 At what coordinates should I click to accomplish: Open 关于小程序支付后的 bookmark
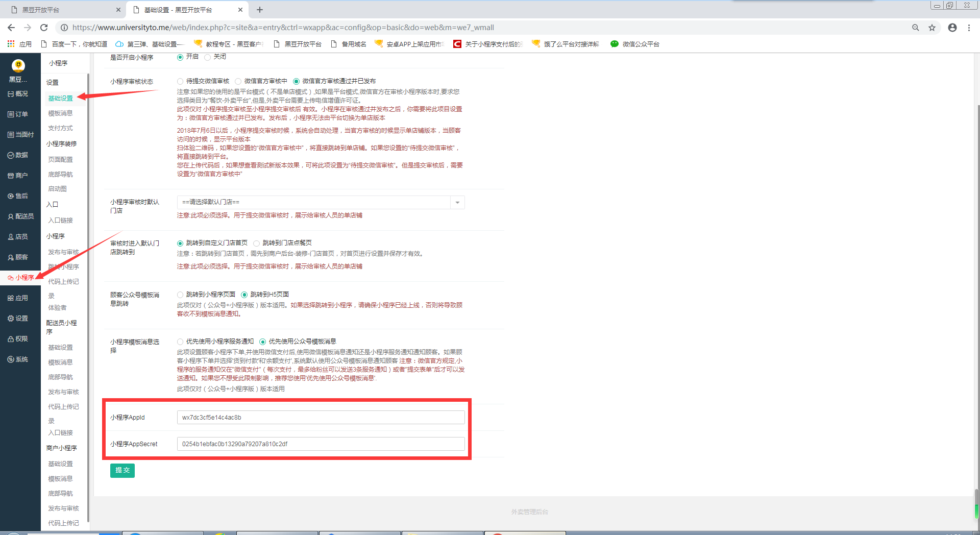pos(488,44)
